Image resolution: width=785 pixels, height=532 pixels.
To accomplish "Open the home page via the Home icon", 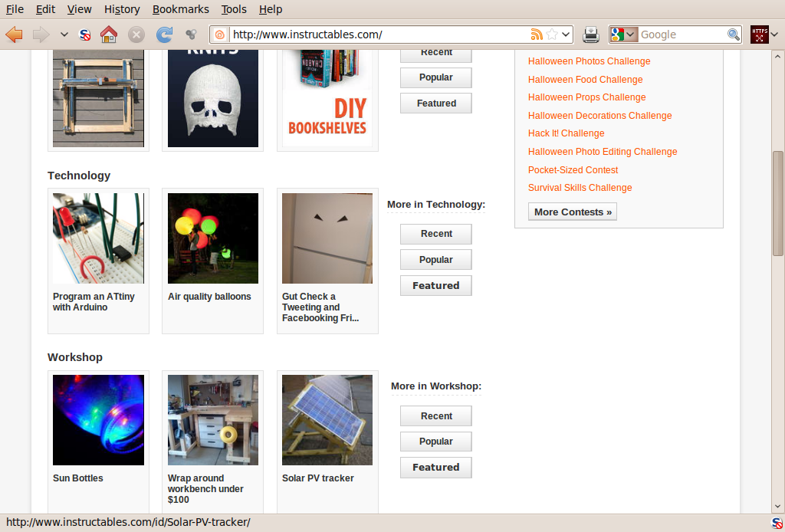I will (x=109, y=34).
